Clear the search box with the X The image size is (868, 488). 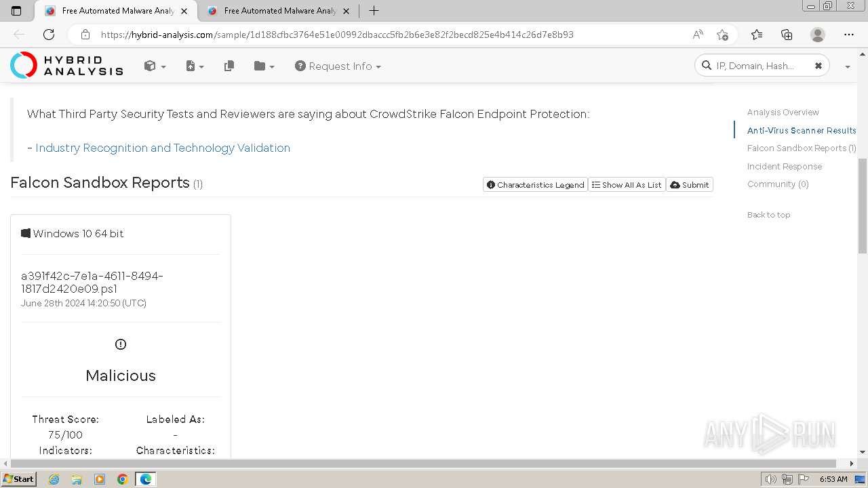[x=818, y=66]
